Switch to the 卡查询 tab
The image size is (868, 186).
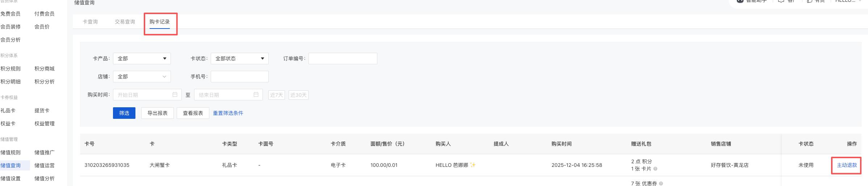click(90, 22)
